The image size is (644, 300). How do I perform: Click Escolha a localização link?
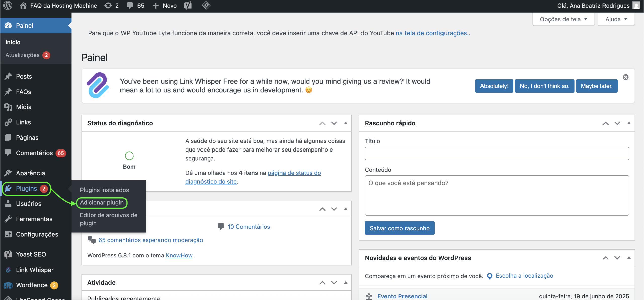(x=525, y=276)
